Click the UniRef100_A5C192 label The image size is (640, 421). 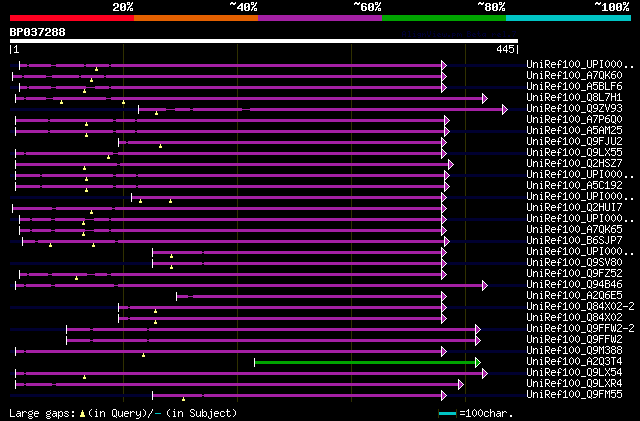coord(574,186)
